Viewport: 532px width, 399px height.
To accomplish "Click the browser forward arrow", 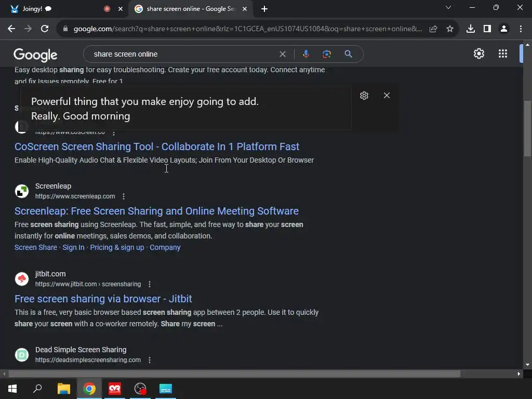I will pos(28,29).
